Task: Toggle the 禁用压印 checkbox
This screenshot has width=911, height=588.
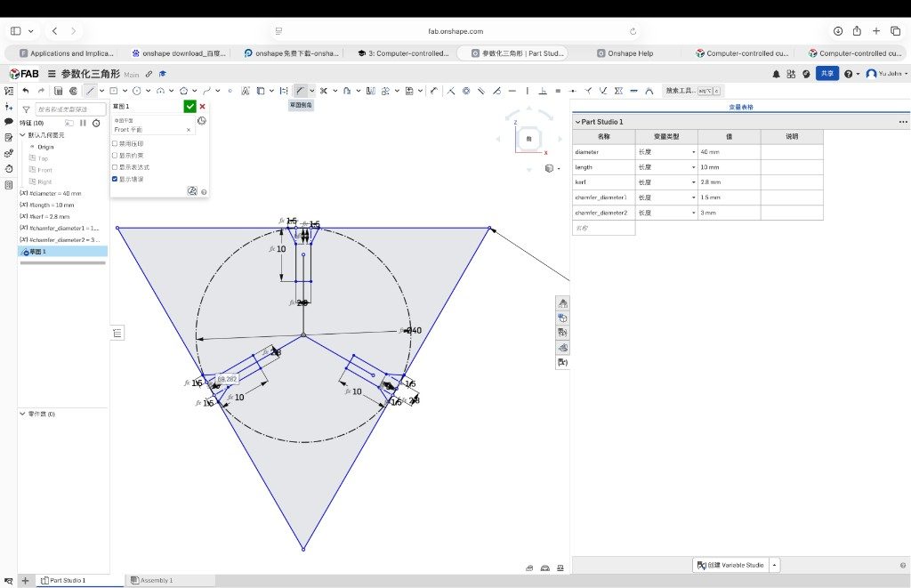Action: click(115, 143)
